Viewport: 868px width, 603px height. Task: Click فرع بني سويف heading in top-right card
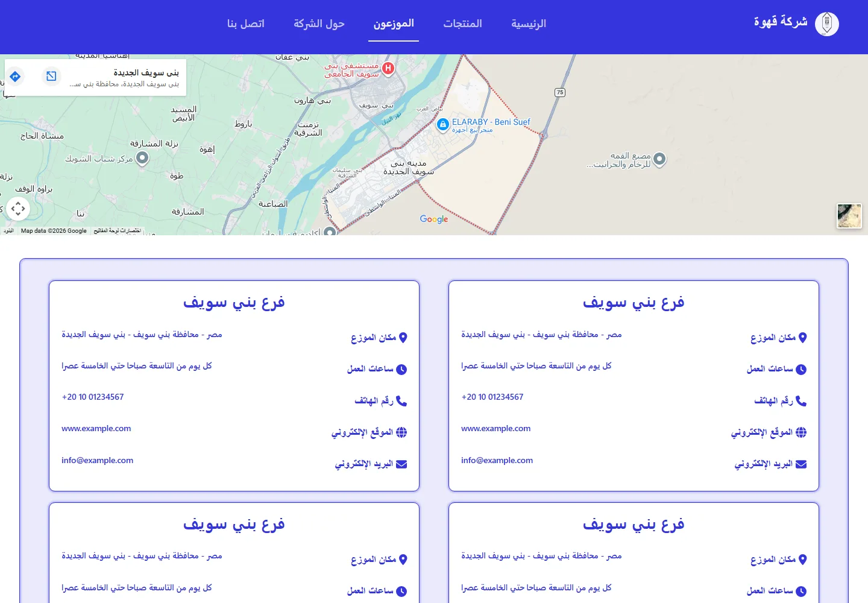[634, 302]
